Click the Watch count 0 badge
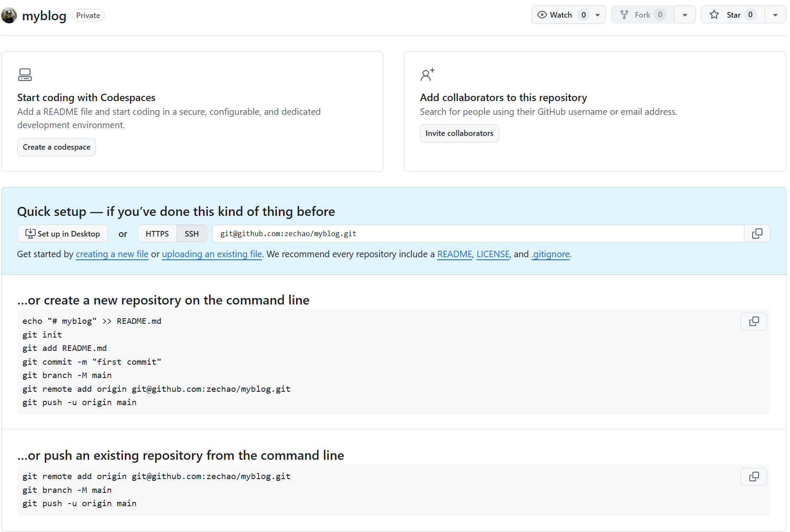This screenshot has height=532, width=790. click(x=583, y=15)
